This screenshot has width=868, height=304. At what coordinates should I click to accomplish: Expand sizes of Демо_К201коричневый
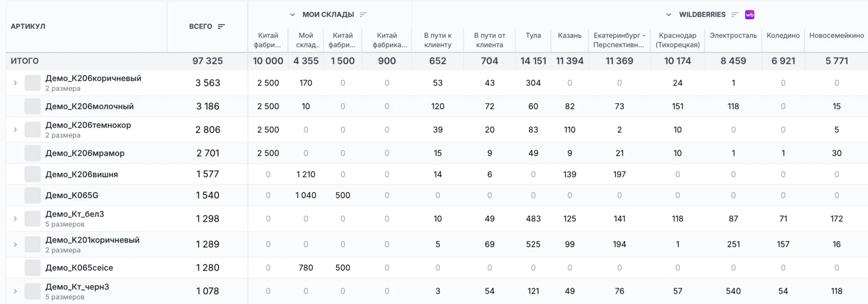[x=15, y=245]
